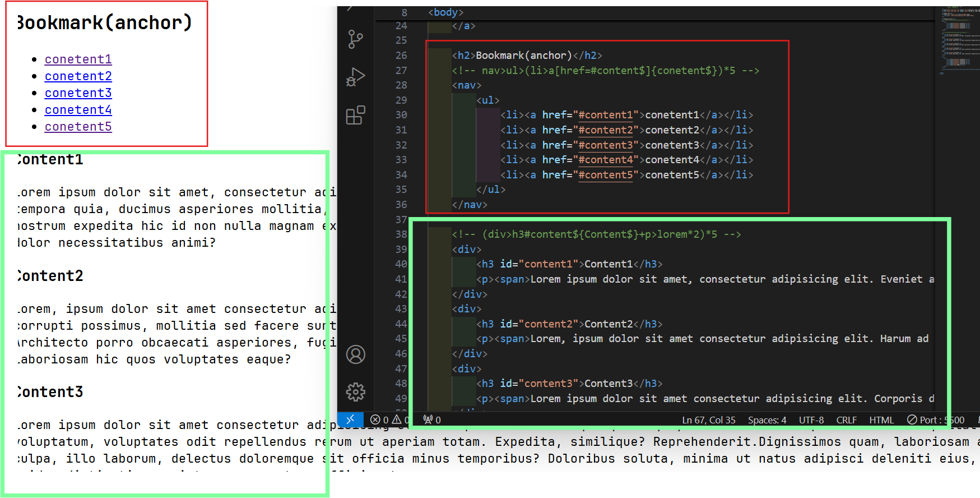980x498 pixels.
Task: Click the #content3 href in editor line 32
Action: pos(605,145)
